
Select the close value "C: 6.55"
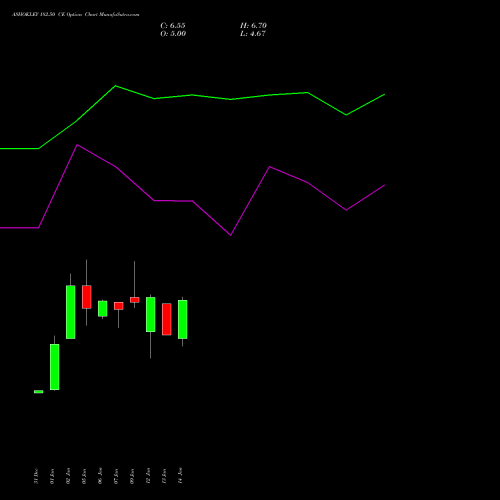(173, 26)
